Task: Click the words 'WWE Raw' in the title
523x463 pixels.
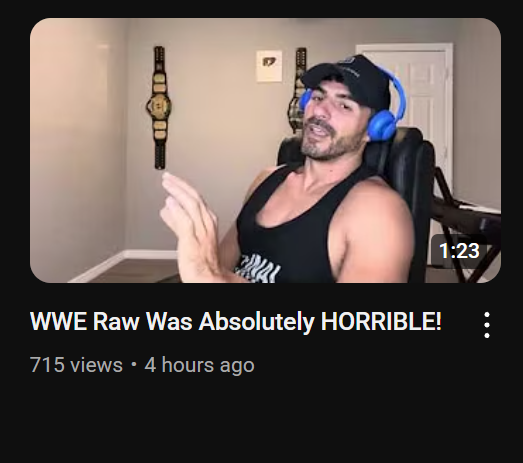Action: (x=84, y=322)
